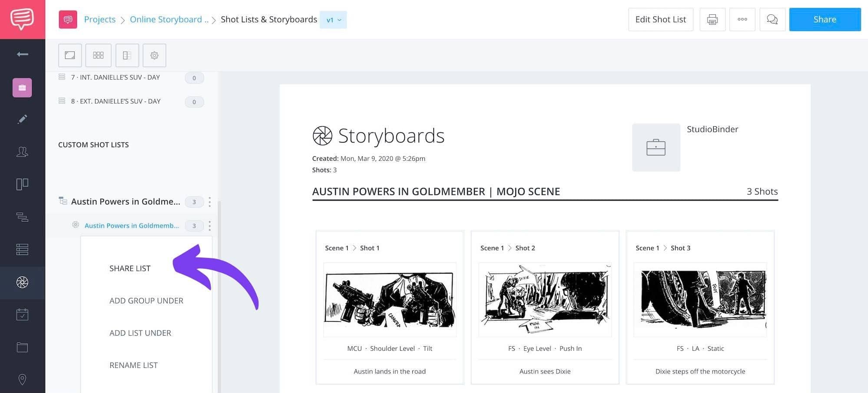Click the 'MCU · Shoulder Level · Tilt' specs

point(390,348)
